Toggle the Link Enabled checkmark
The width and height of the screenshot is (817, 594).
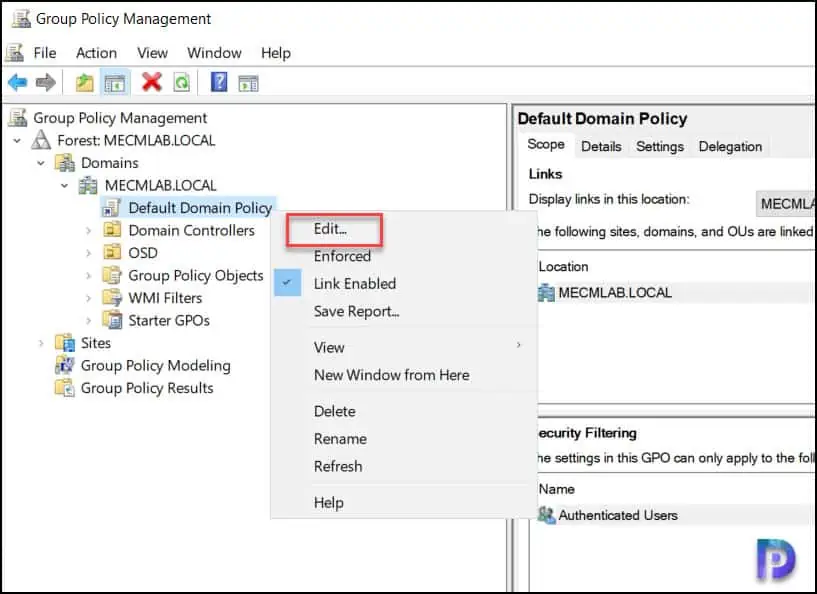pyautogui.click(x=287, y=283)
